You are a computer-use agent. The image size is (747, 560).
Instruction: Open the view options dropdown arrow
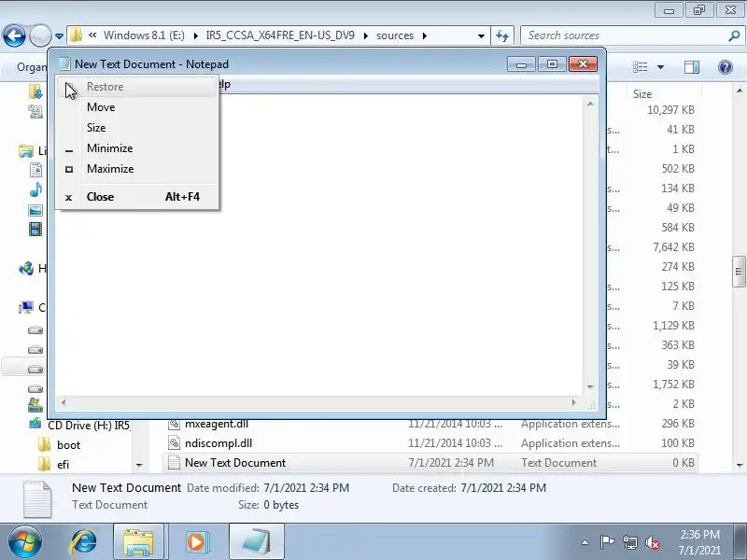(x=661, y=67)
